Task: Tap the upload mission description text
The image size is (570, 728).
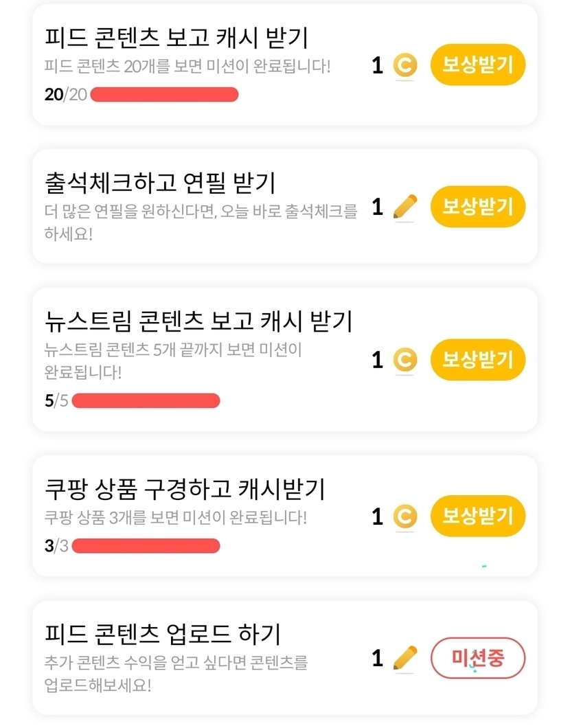Action: (176, 674)
